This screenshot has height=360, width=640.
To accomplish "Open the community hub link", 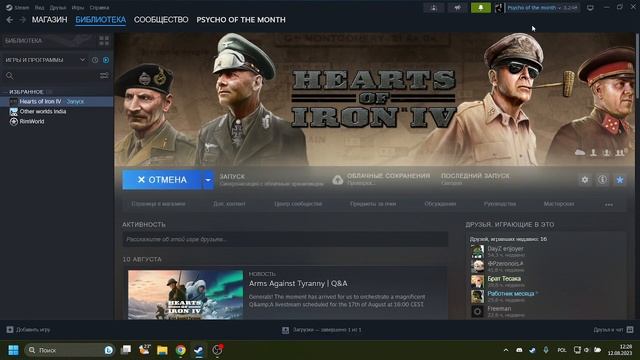I will point(298,204).
